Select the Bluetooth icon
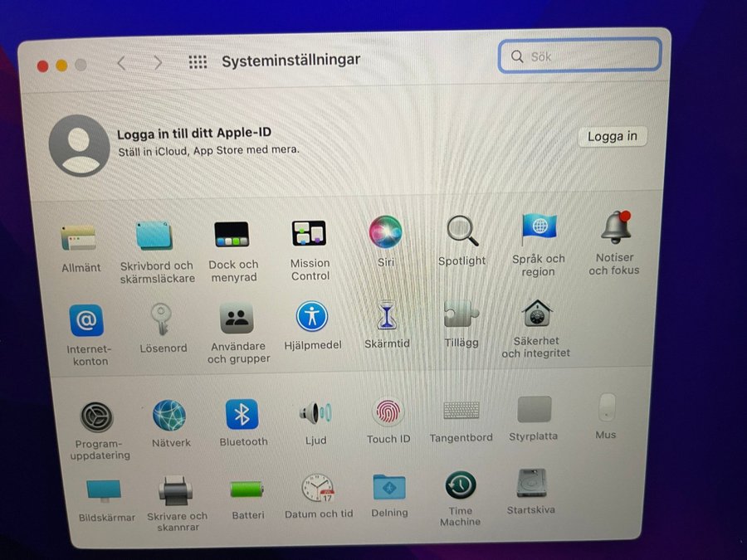The width and height of the screenshot is (747, 560). pyautogui.click(x=242, y=414)
